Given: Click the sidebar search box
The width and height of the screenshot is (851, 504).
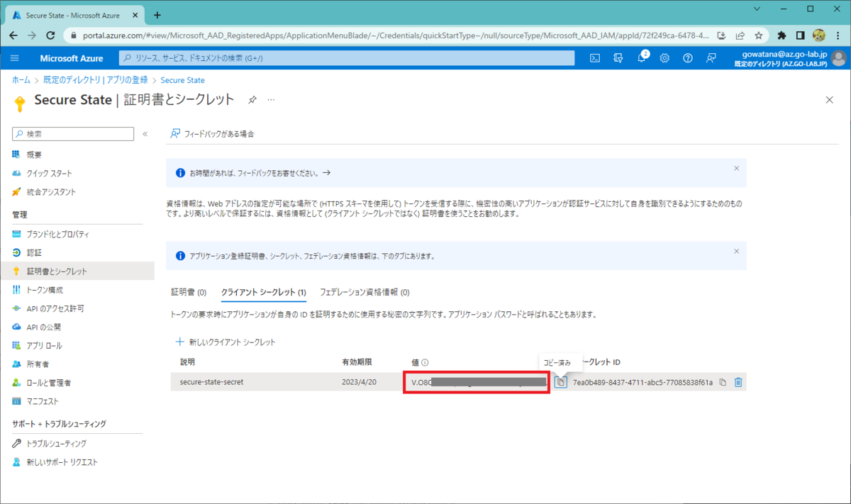Looking at the screenshot, I should tap(73, 133).
